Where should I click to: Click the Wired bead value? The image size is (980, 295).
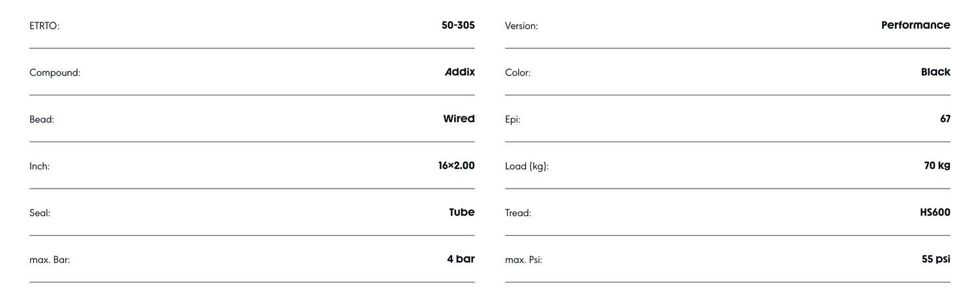pyautogui.click(x=459, y=119)
